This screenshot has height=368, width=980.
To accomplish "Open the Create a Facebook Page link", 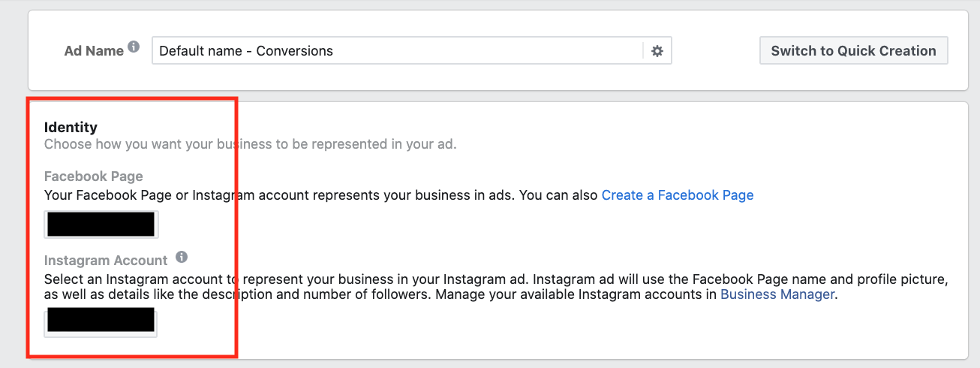I will (678, 195).
